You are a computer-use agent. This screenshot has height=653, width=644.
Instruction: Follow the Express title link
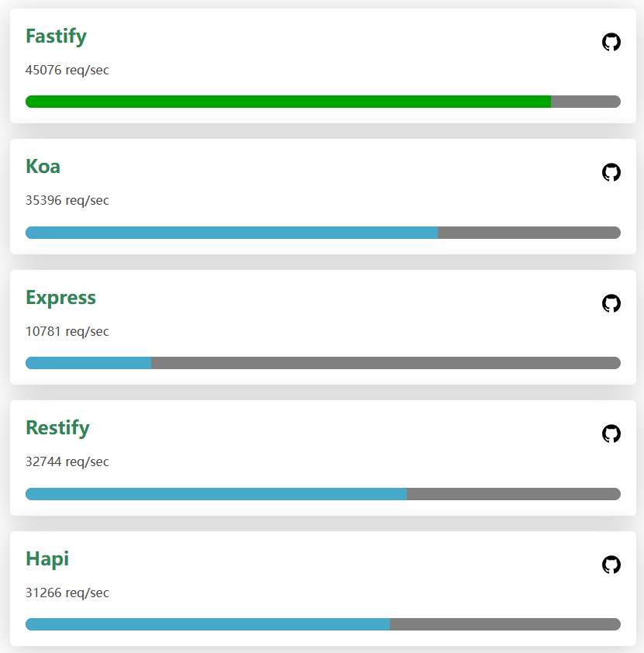[60, 298]
